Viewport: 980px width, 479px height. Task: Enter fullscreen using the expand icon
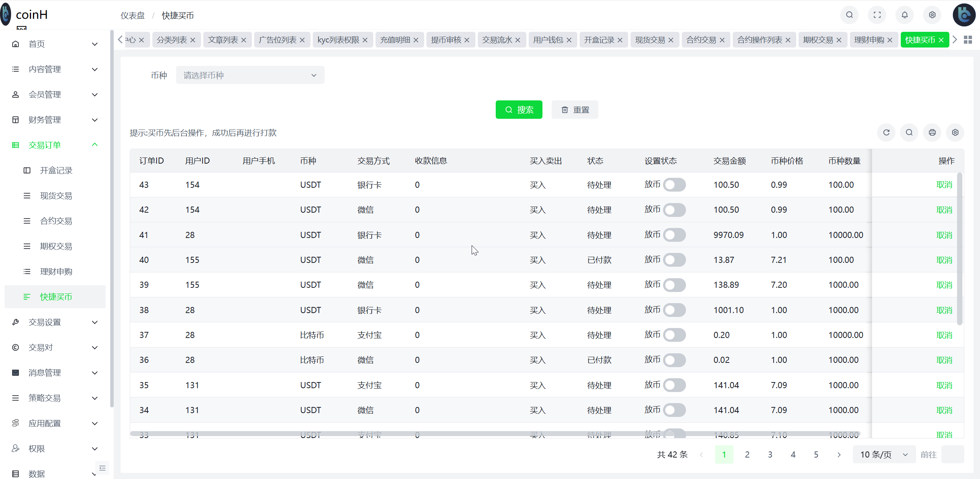point(877,15)
